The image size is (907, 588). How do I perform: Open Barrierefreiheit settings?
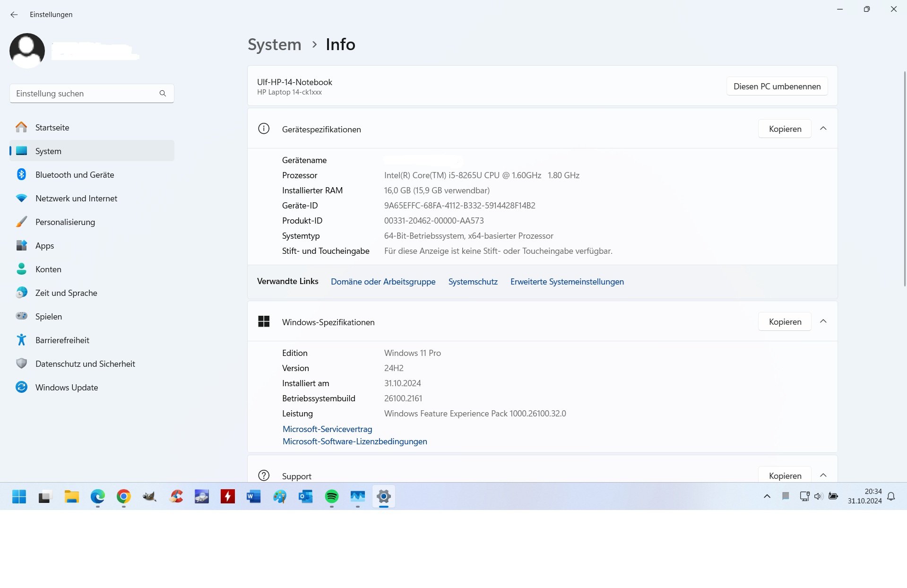(x=92, y=340)
